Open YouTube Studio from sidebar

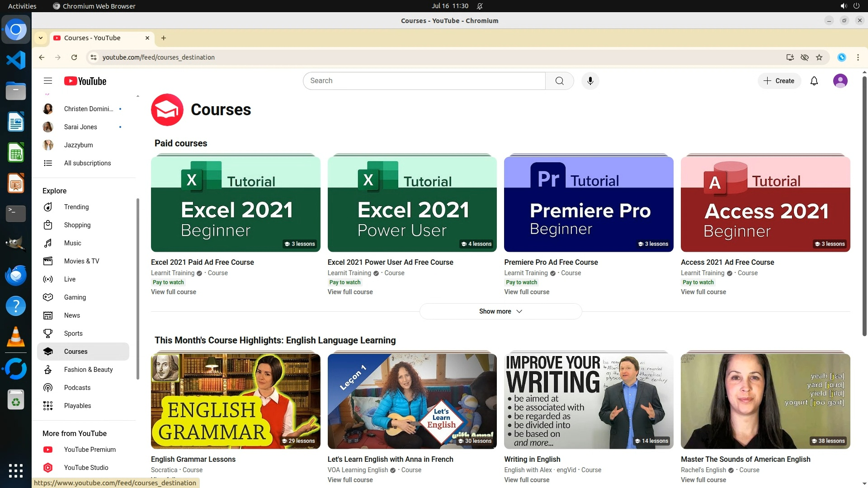tap(86, 468)
